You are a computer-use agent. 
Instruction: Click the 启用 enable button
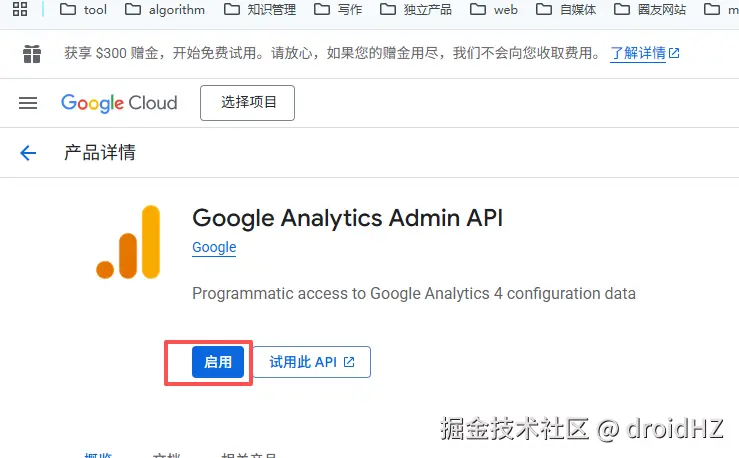218,362
